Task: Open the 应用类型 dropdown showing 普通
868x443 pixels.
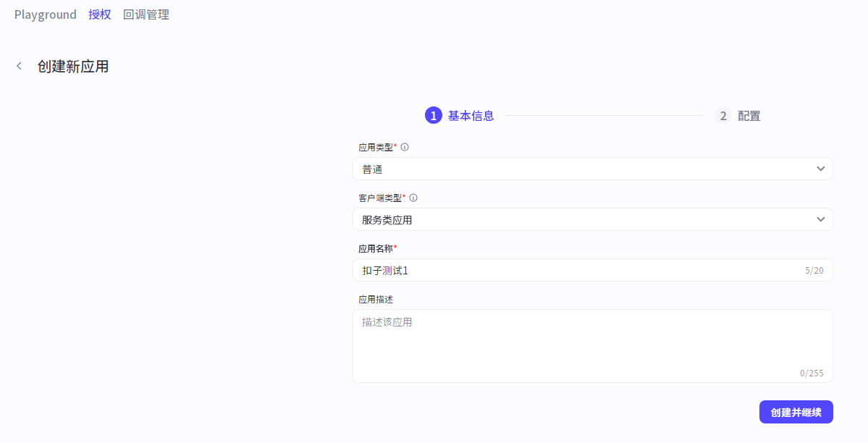Action: 579,169
